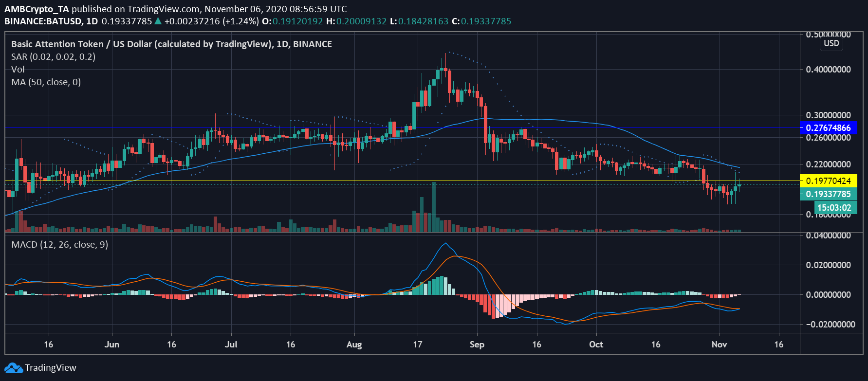This screenshot has width=868, height=381.
Task: Click the Jun label on time axis
Action: click(112, 345)
